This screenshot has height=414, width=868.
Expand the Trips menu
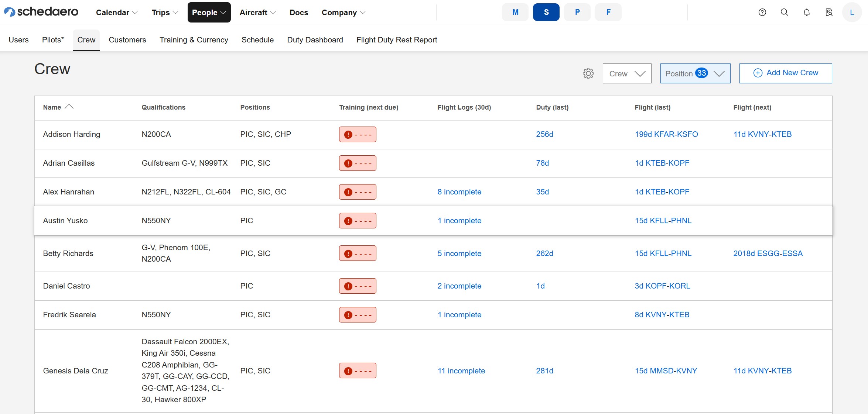point(165,13)
